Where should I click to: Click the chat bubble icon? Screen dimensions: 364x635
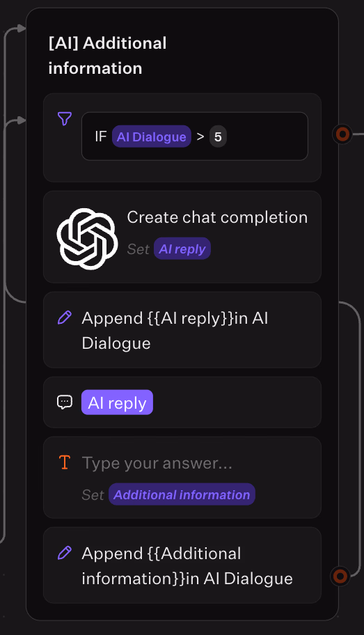(x=65, y=402)
